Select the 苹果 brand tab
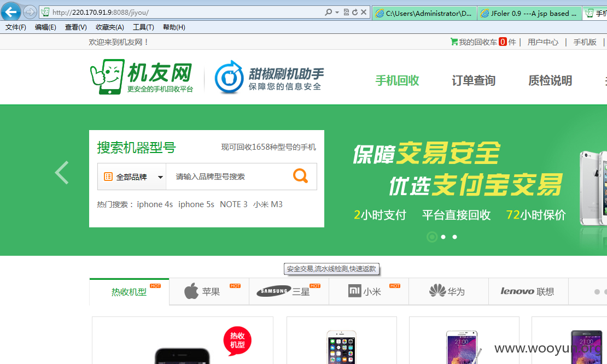The image size is (607, 364). coord(209,292)
